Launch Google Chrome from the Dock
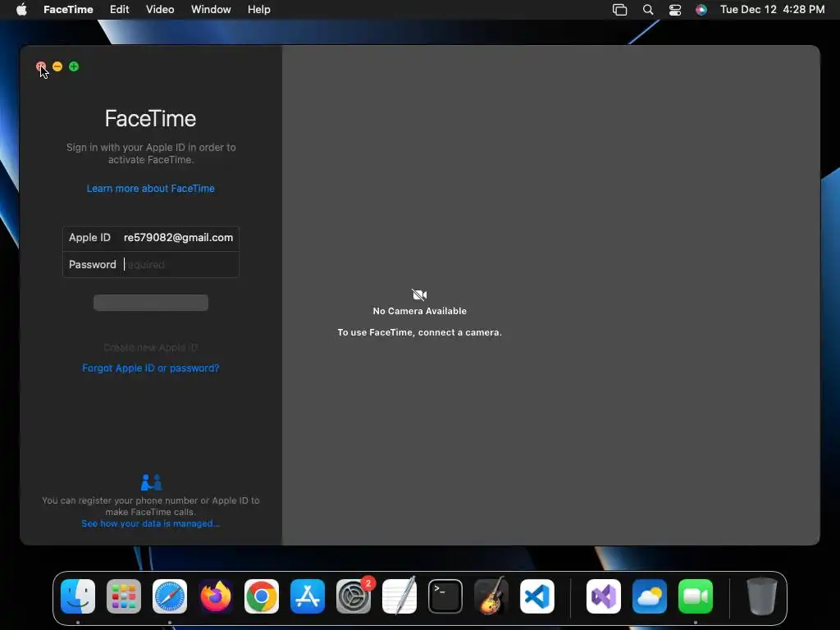Viewport: 840px width, 630px height. (262, 596)
